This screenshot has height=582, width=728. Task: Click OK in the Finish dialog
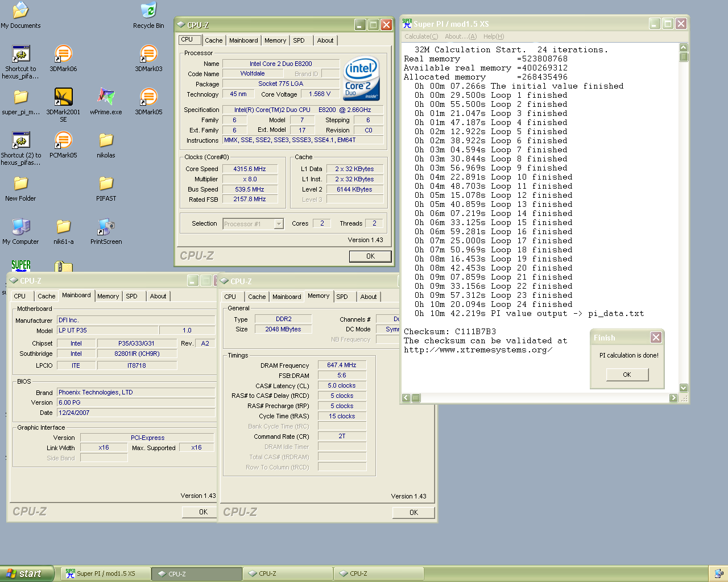pos(627,375)
